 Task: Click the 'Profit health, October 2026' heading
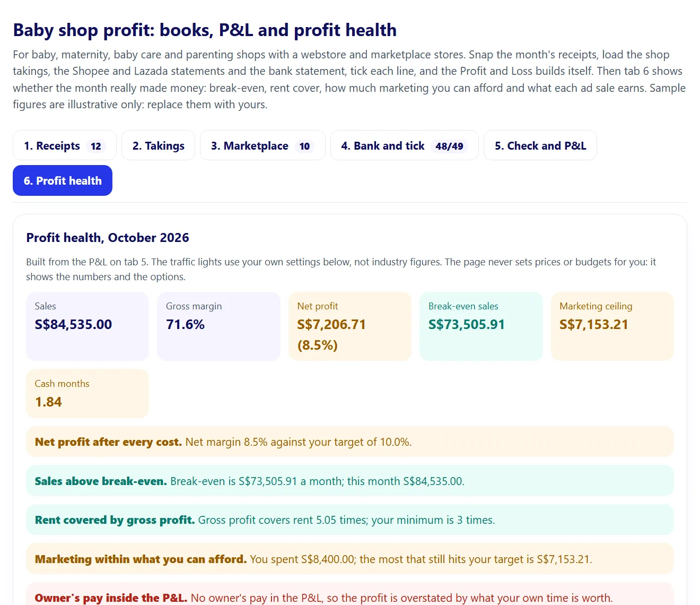(108, 237)
